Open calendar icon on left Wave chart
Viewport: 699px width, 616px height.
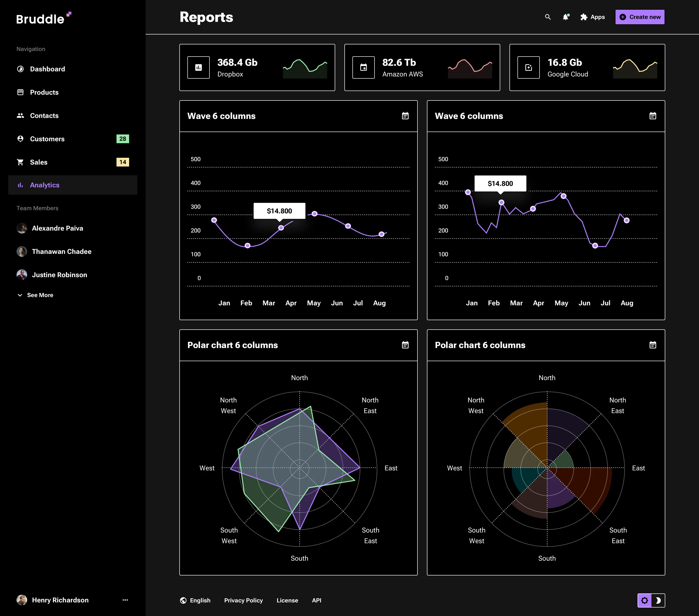[x=405, y=116]
